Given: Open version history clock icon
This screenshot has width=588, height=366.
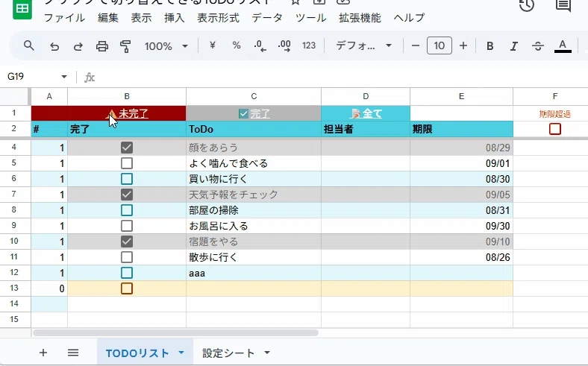Looking at the screenshot, I should pos(527,6).
